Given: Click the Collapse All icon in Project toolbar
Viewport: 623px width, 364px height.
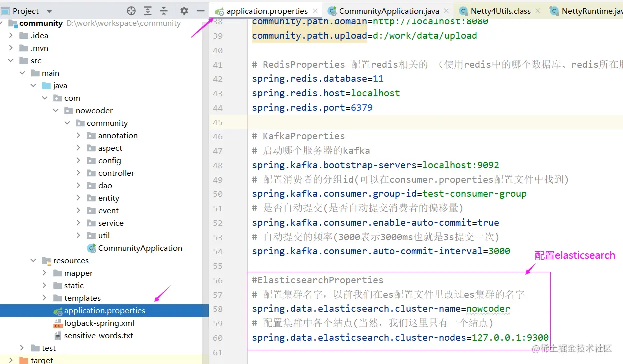Looking at the screenshot, I should pos(164,11).
